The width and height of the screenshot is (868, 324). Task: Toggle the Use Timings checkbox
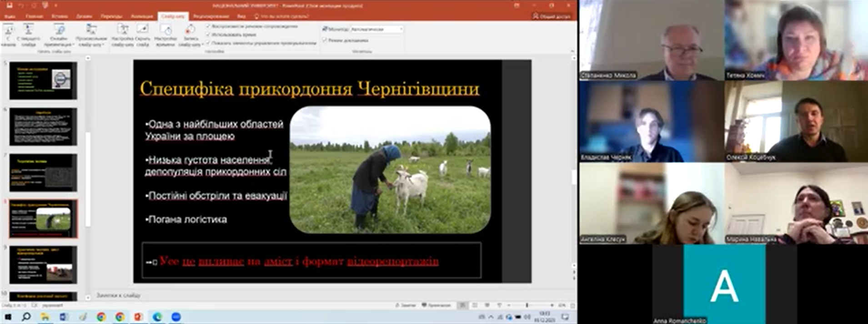tap(208, 35)
